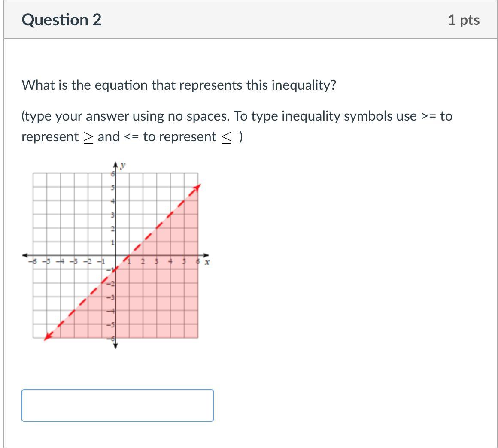The height and width of the screenshot is (448, 498).
Task: Click the ≤ symbol in the instructions
Action: pos(225,137)
